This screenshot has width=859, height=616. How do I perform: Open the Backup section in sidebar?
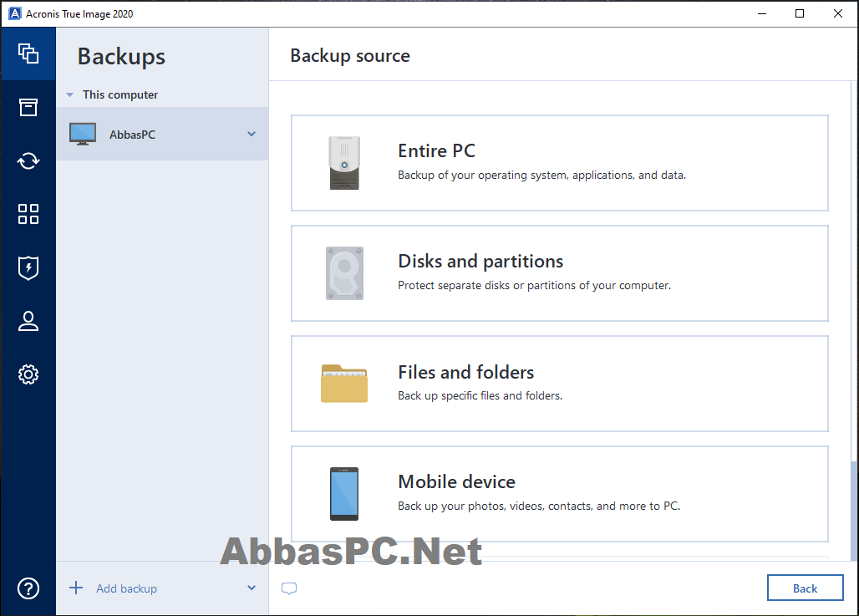[28, 53]
